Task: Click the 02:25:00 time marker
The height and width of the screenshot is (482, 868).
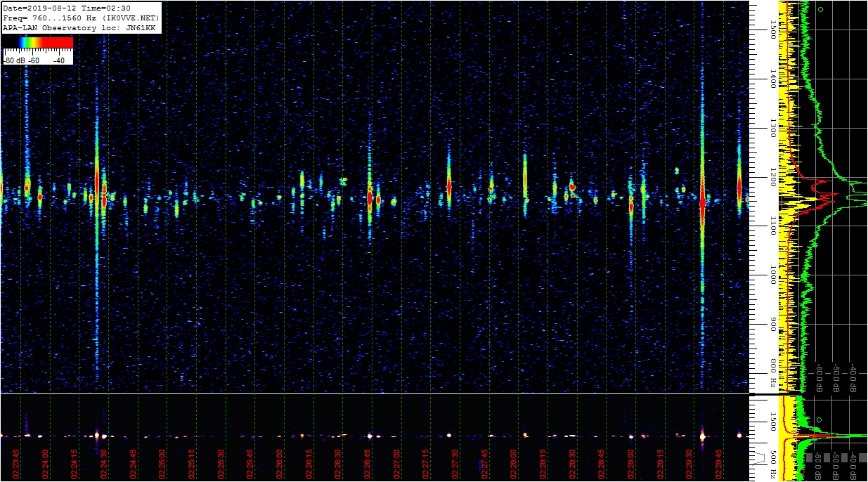Action: tap(163, 464)
